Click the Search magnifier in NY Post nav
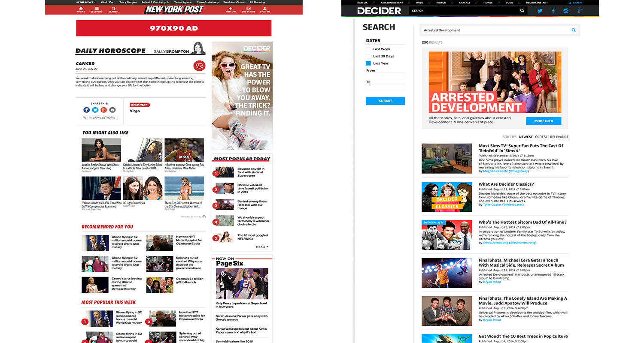The height and width of the screenshot is (343, 644). click(113, 9)
